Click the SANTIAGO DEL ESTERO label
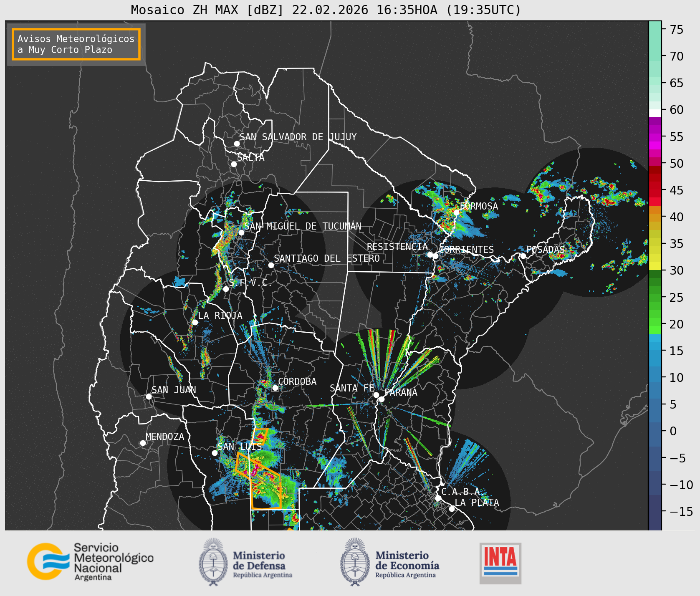Viewport: 700px width, 596px height. click(x=327, y=258)
